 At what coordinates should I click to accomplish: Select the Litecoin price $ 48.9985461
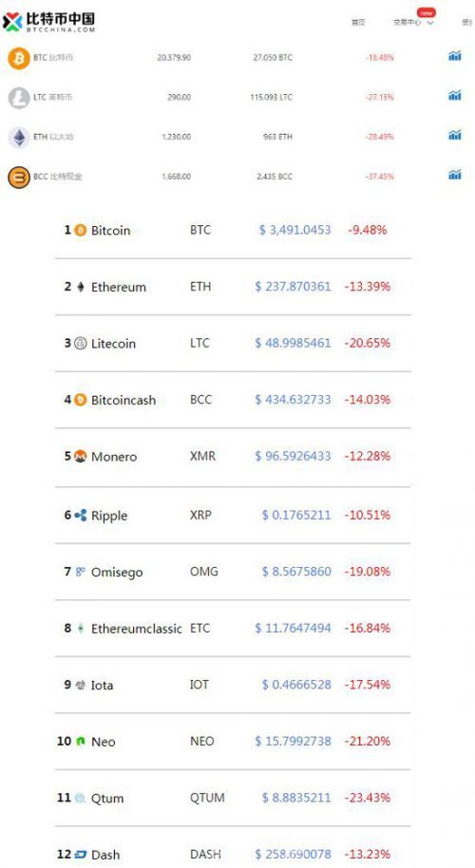pos(293,343)
